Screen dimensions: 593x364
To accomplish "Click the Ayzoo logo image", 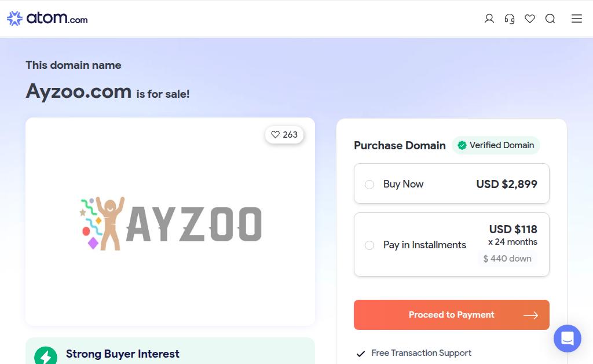I will [170, 223].
